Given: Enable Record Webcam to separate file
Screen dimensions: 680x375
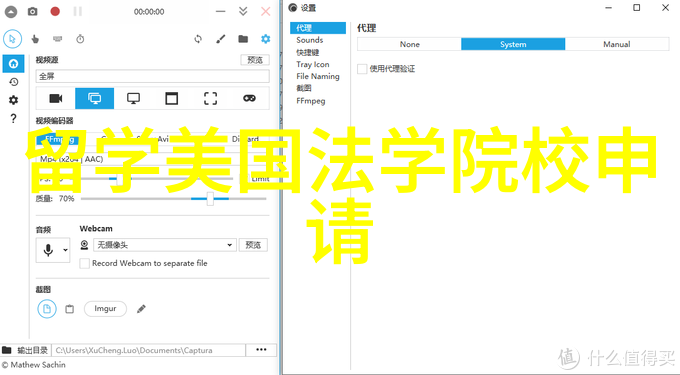Looking at the screenshot, I should 85,263.
